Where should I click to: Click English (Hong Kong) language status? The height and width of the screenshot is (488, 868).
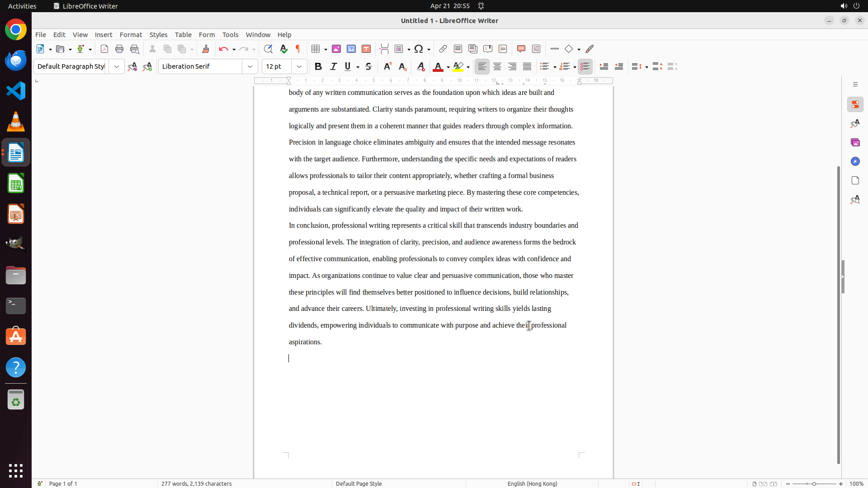coord(532,483)
